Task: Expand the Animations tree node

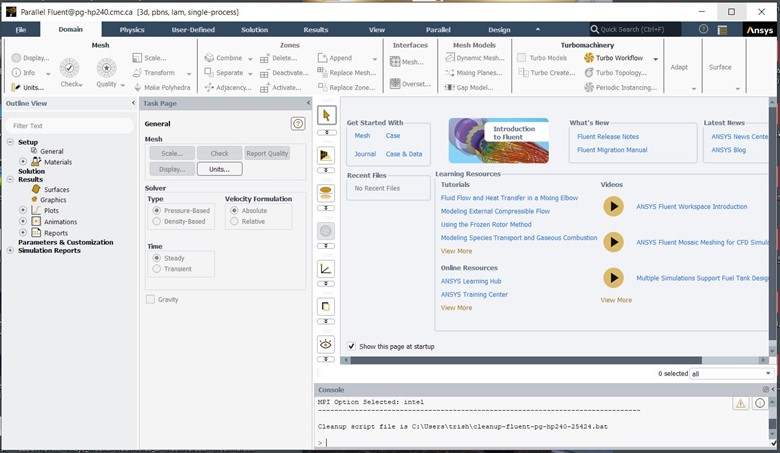Action: pyautogui.click(x=22, y=221)
